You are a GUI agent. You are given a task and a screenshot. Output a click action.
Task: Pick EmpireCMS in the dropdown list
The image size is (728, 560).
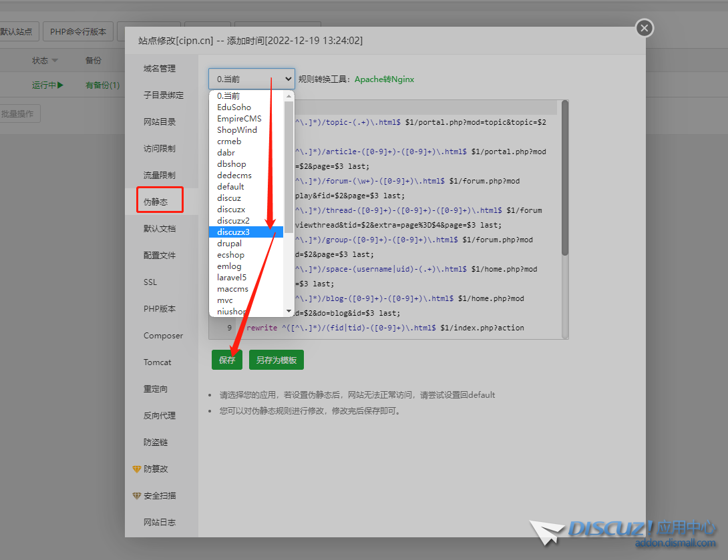click(x=239, y=119)
